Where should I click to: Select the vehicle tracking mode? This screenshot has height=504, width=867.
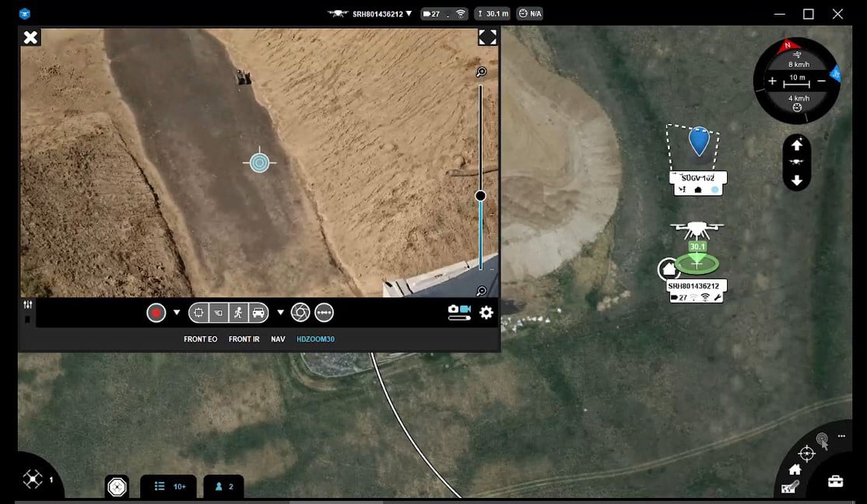(258, 313)
